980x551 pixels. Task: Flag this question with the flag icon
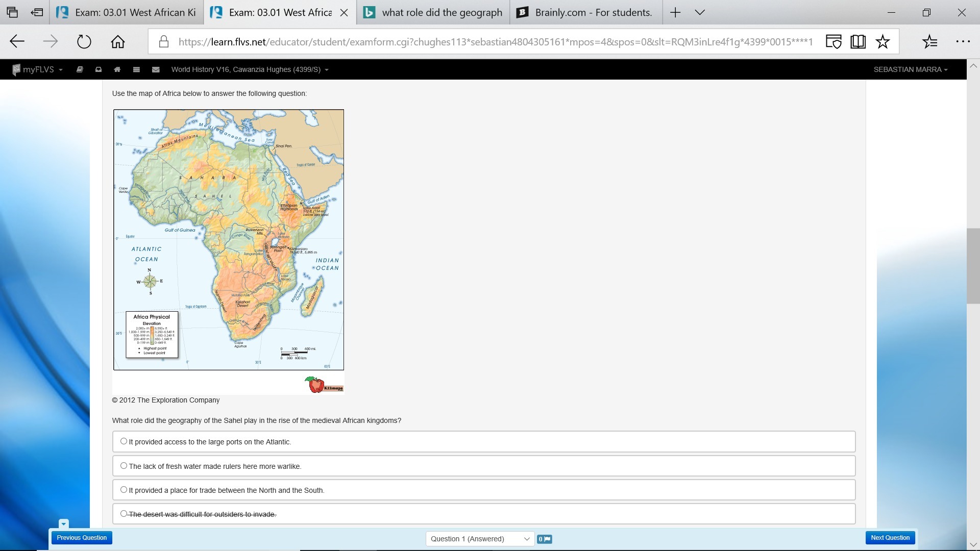[545, 539]
